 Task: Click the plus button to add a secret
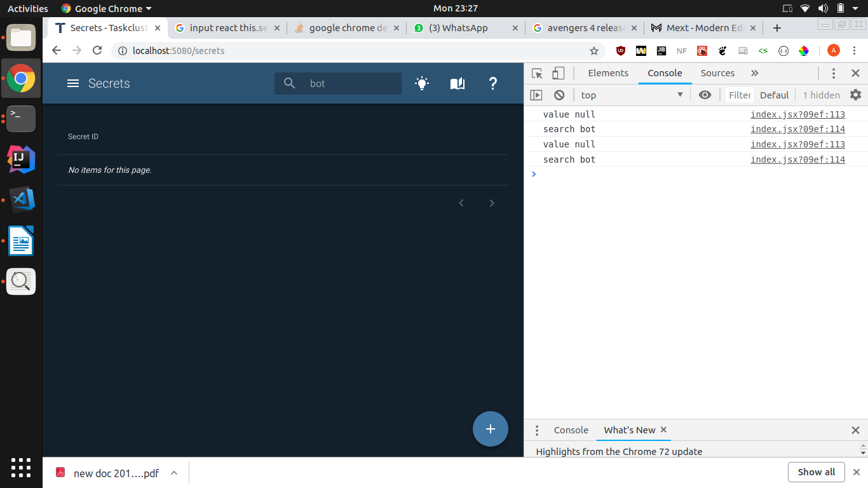click(x=490, y=429)
